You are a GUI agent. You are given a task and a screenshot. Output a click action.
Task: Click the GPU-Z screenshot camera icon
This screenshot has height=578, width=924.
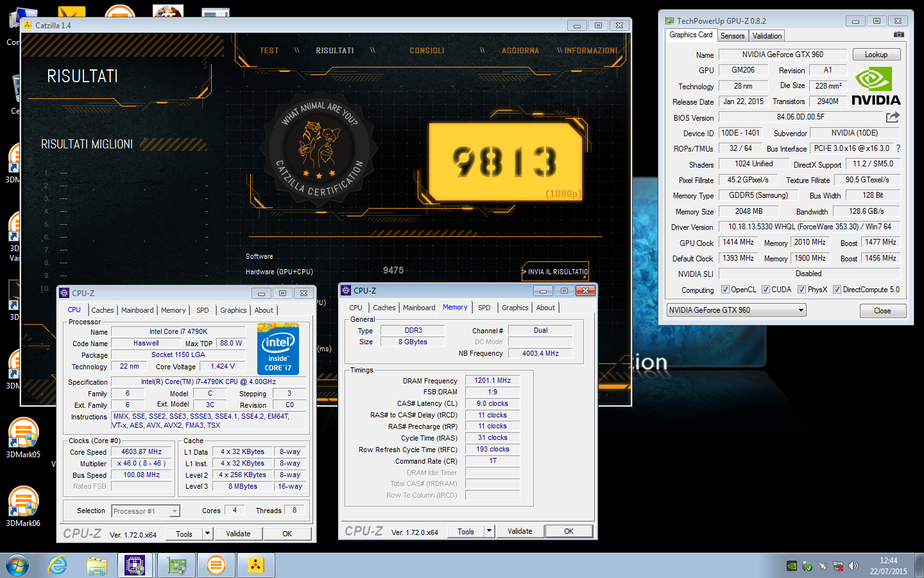click(899, 35)
